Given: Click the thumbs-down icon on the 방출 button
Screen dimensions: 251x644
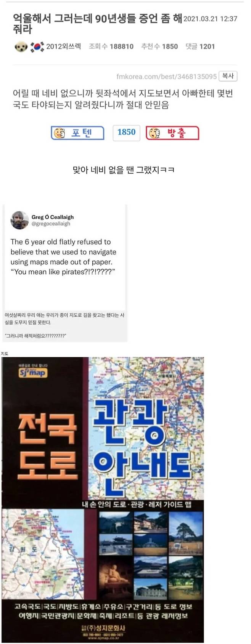Looking at the screenshot, I should click(x=154, y=133).
